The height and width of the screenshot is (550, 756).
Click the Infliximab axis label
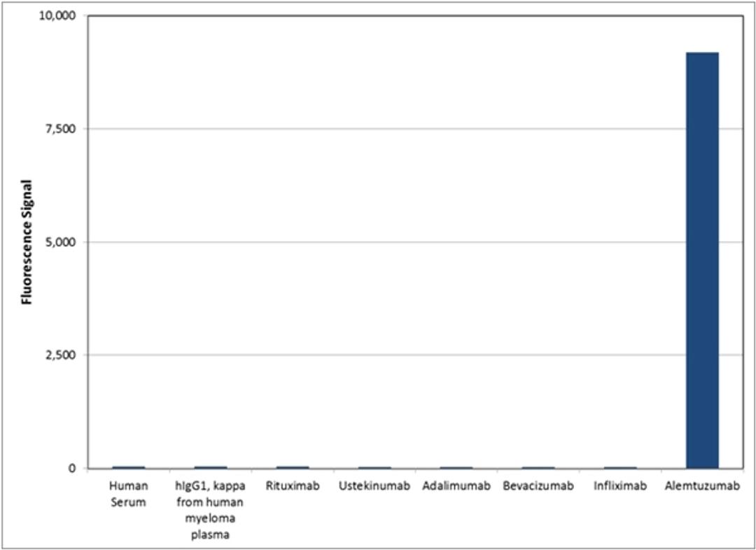(621, 483)
